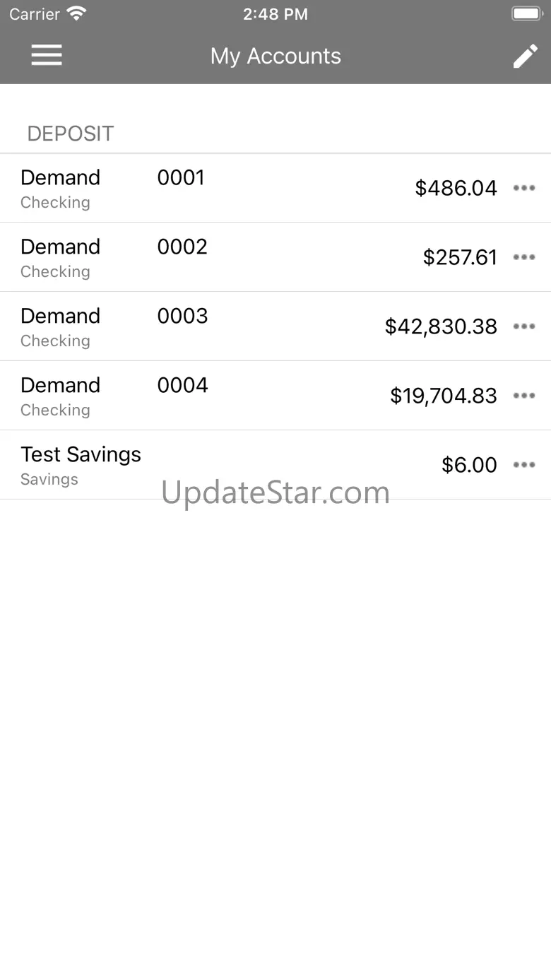Tap the $42,830.38 balance amount
This screenshot has width=551, height=980.
pyautogui.click(x=441, y=326)
